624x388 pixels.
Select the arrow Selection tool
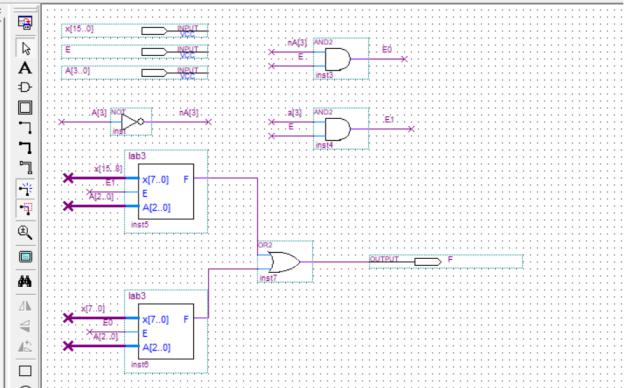click(x=25, y=48)
